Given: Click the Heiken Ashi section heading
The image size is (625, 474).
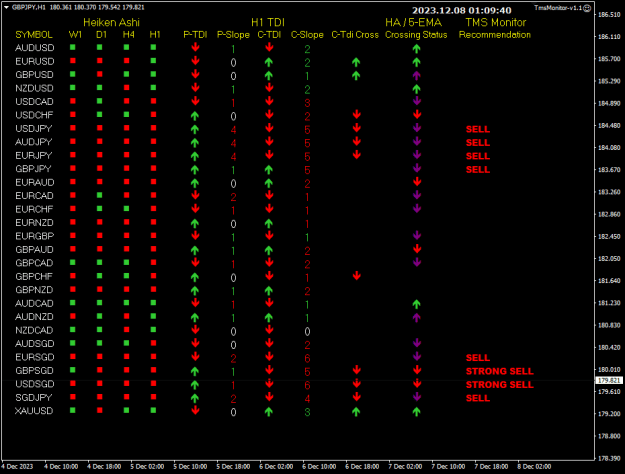Looking at the screenshot, I should pyautogui.click(x=111, y=22).
